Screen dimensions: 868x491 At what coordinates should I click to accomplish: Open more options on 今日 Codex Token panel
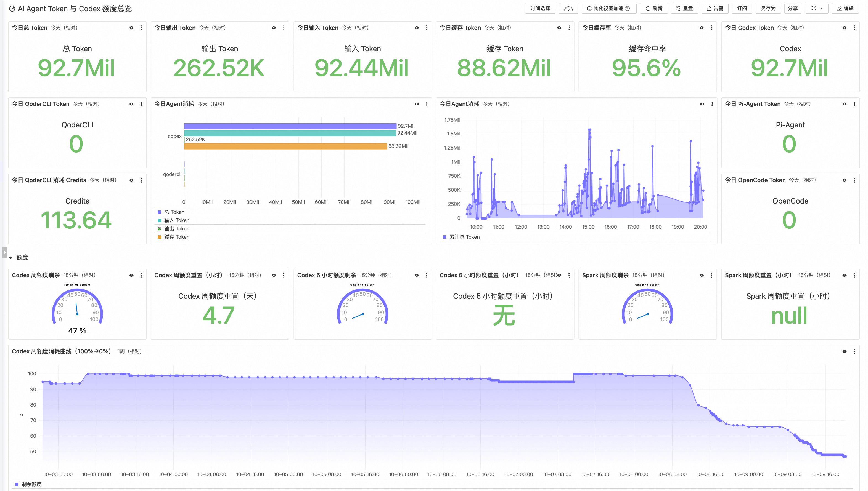click(854, 28)
